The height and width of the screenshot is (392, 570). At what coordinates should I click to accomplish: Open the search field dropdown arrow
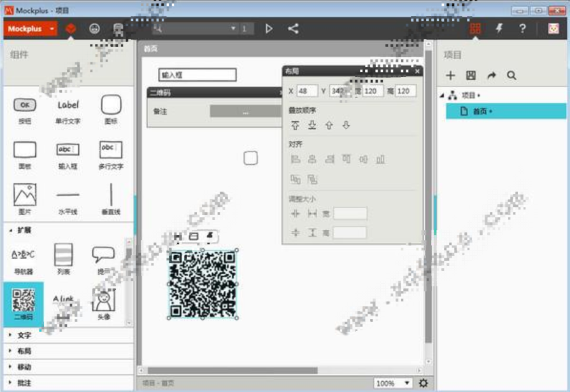tap(233, 29)
